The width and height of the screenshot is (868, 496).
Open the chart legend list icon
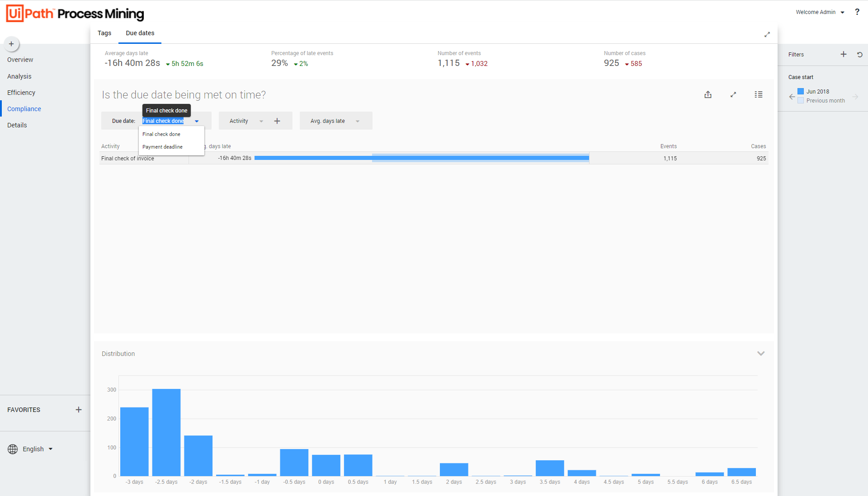759,94
